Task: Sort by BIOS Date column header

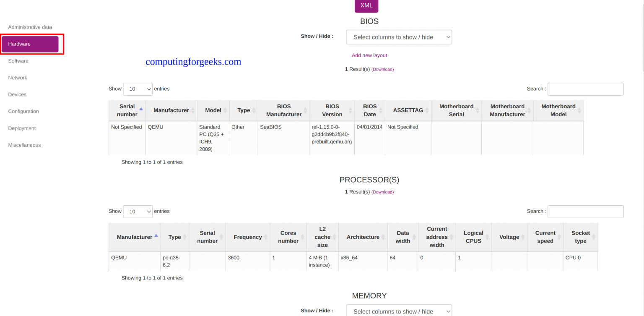Action: point(370,110)
